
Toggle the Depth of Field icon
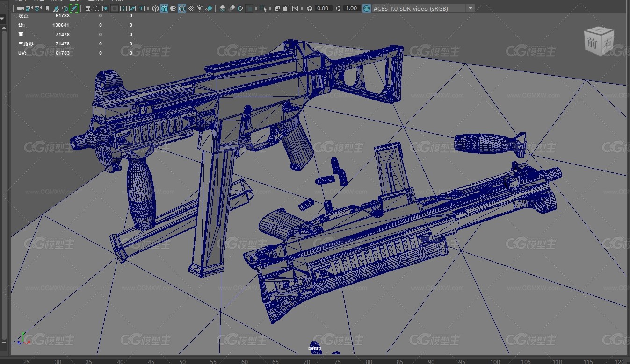[250, 8]
